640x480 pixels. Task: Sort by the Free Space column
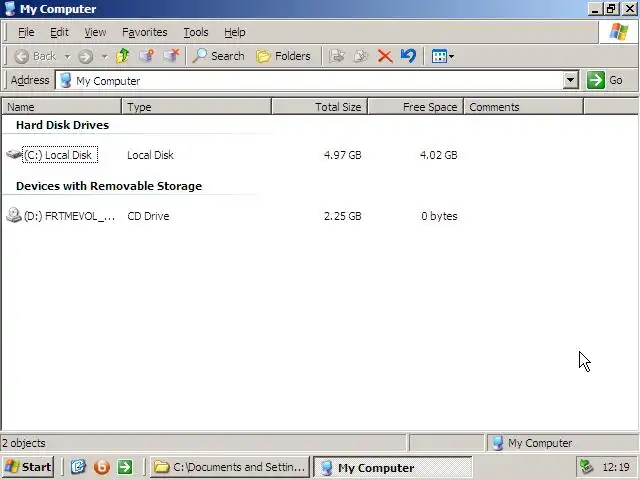[416, 107]
